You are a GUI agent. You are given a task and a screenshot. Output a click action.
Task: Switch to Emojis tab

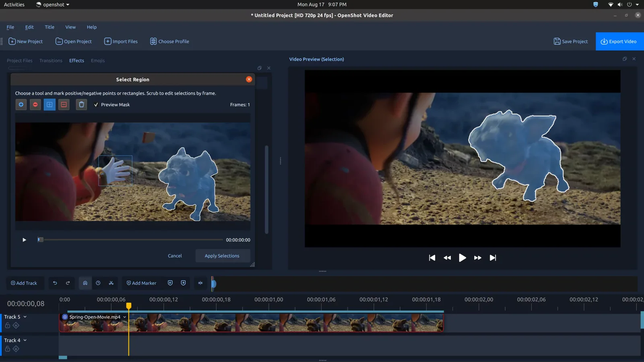[98, 61]
